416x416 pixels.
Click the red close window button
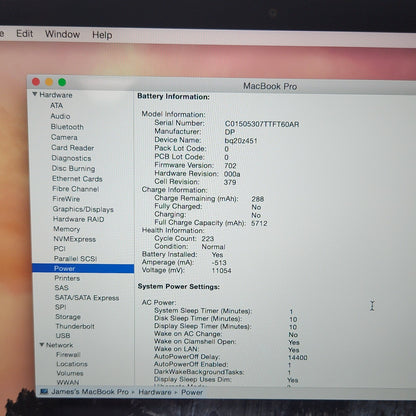(x=36, y=82)
